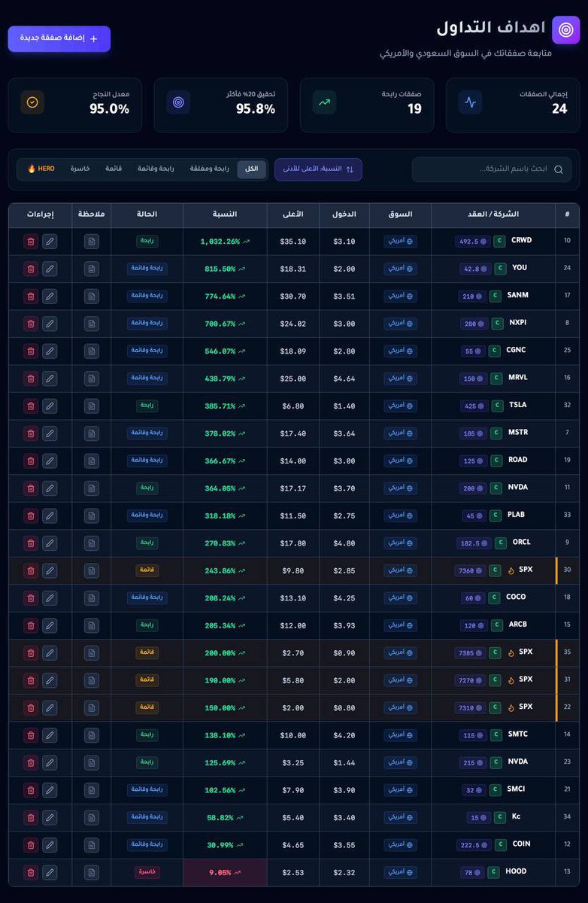
Task: Select the الكل filter tab
Action: (251, 169)
